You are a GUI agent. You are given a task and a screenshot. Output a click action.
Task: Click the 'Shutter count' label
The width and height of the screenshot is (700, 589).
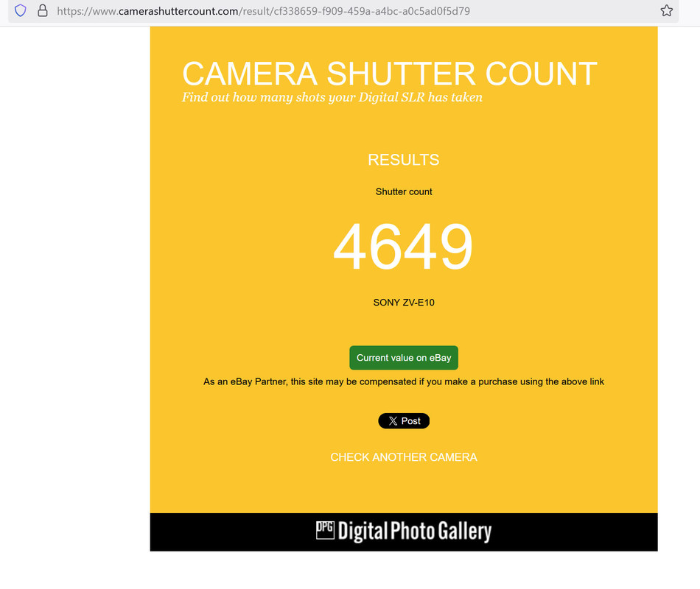tap(404, 192)
